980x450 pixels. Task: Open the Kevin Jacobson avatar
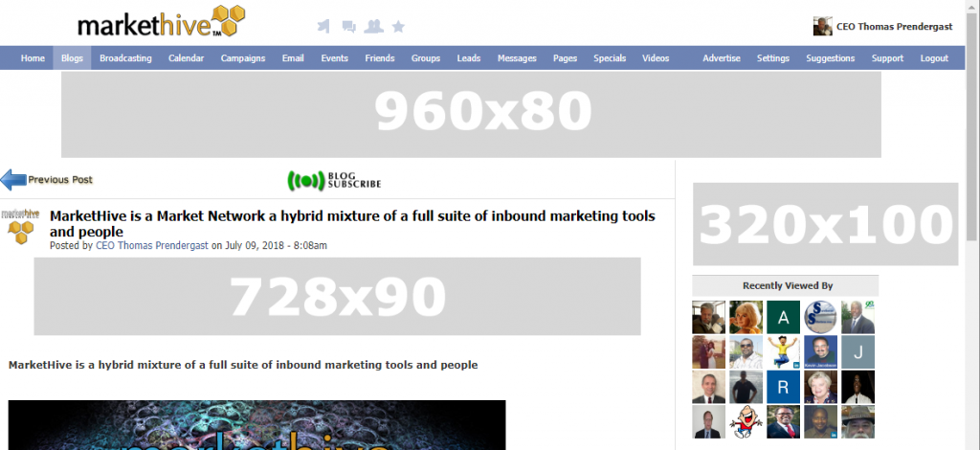click(x=820, y=352)
